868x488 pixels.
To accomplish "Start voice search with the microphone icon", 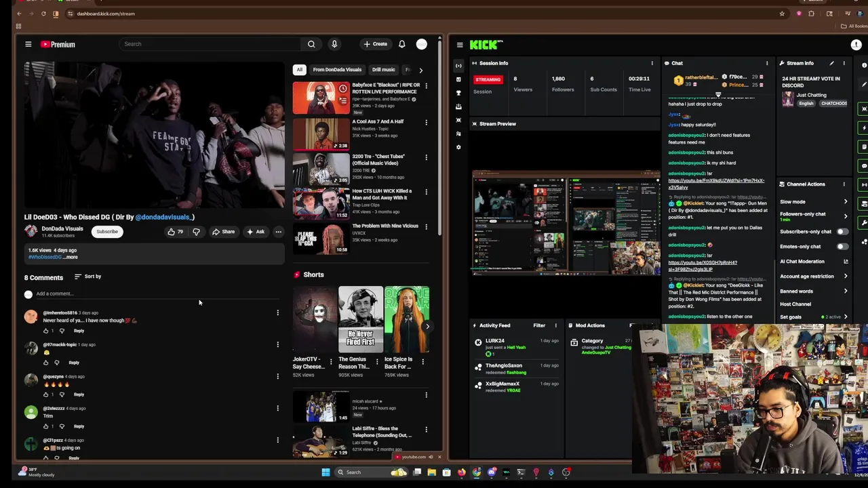I will pyautogui.click(x=334, y=44).
